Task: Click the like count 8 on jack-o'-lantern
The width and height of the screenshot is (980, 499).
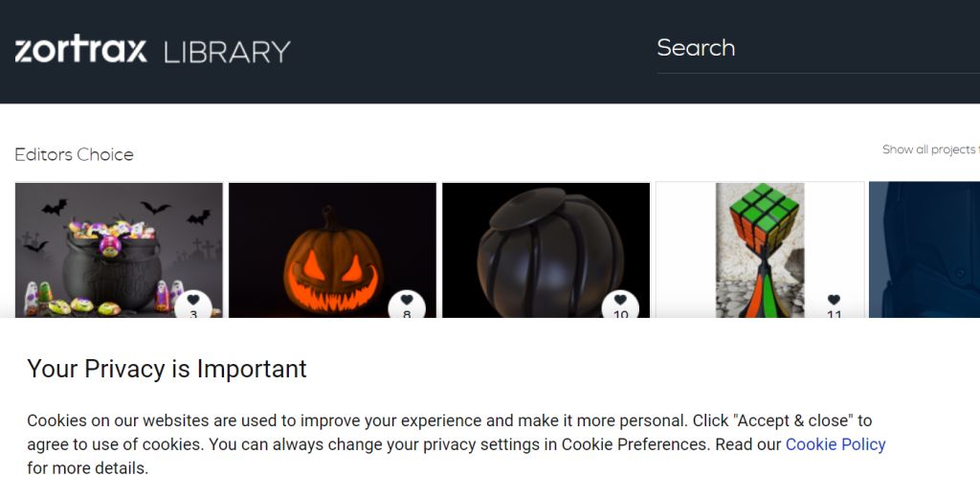Action: pos(407,314)
